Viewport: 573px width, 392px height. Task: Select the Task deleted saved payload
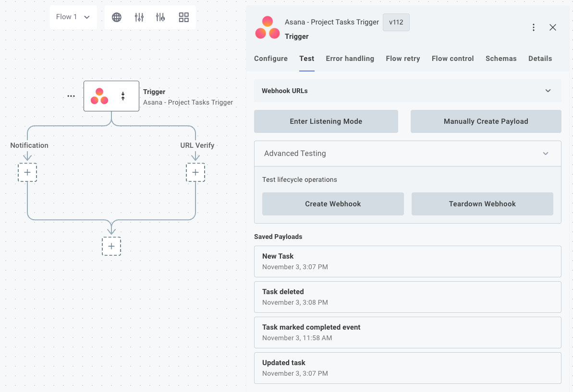[407, 297]
